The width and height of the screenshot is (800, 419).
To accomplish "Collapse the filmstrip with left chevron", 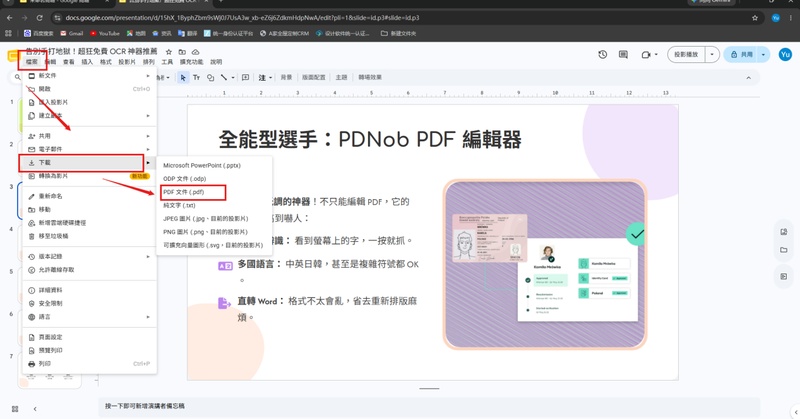I will [35, 409].
